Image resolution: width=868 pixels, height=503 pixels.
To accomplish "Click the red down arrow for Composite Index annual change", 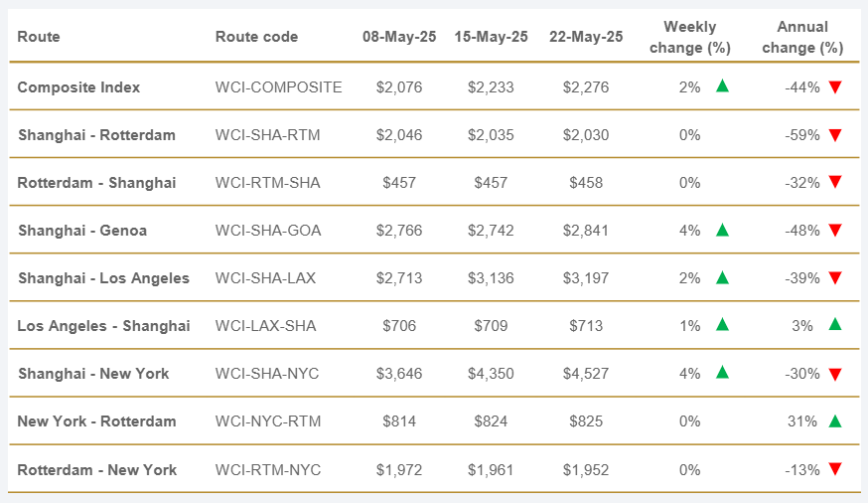I will tap(835, 86).
